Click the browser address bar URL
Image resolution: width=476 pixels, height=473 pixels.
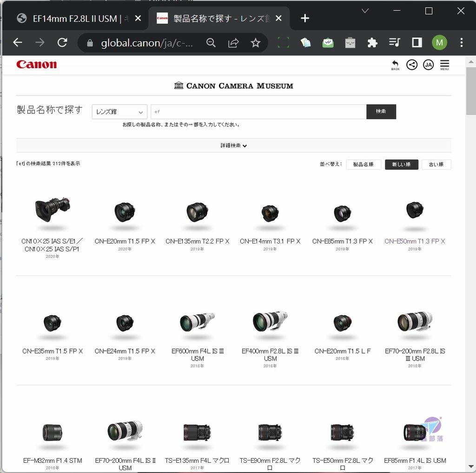146,43
